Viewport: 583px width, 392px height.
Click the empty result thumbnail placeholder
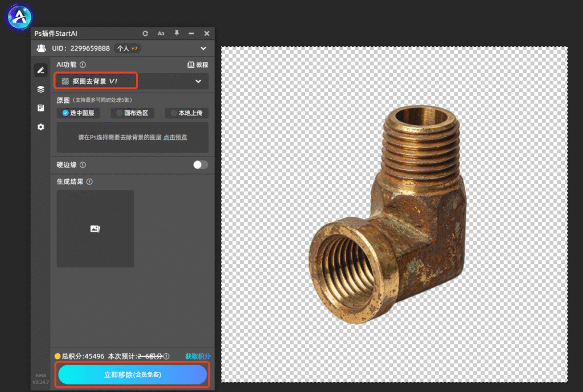point(95,229)
